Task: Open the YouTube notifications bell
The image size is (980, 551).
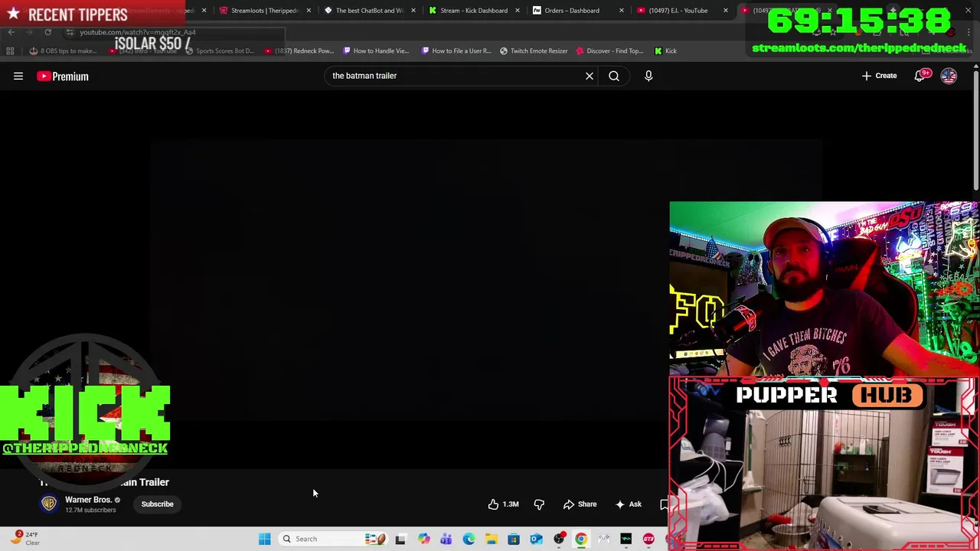Action: pyautogui.click(x=921, y=76)
